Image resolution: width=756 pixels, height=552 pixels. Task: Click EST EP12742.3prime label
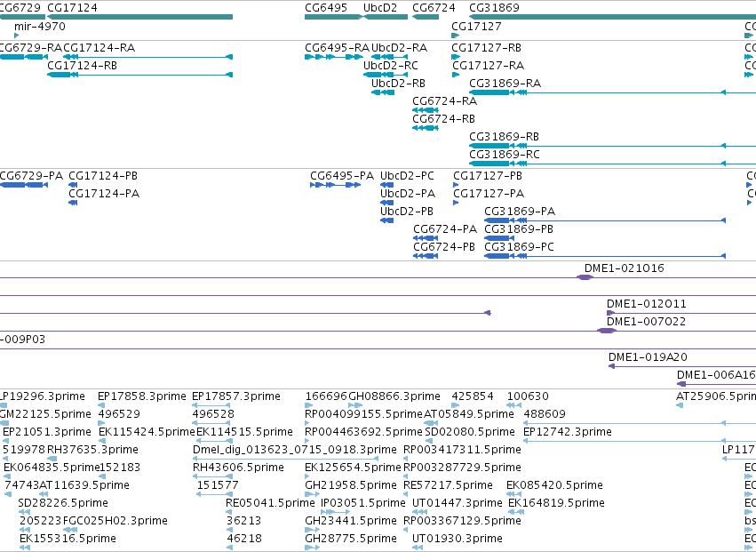coord(567,432)
